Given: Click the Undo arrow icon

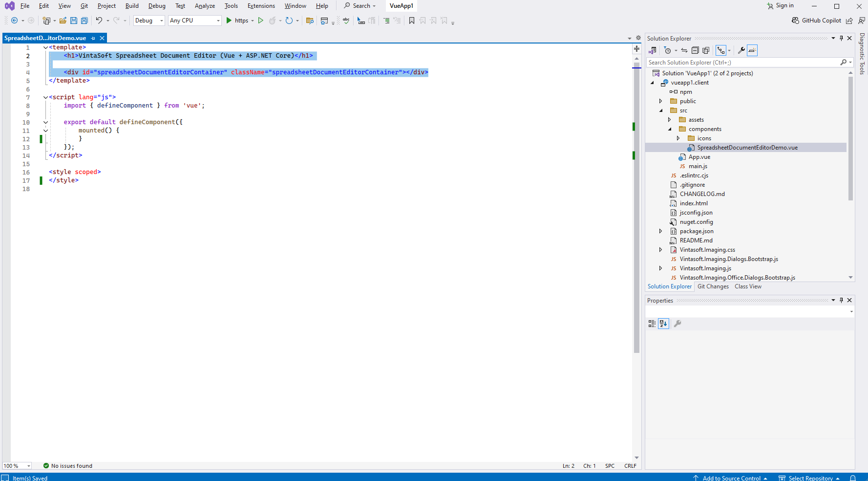Looking at the screenshot, I should pyautogui.click(x=99, y=21).
